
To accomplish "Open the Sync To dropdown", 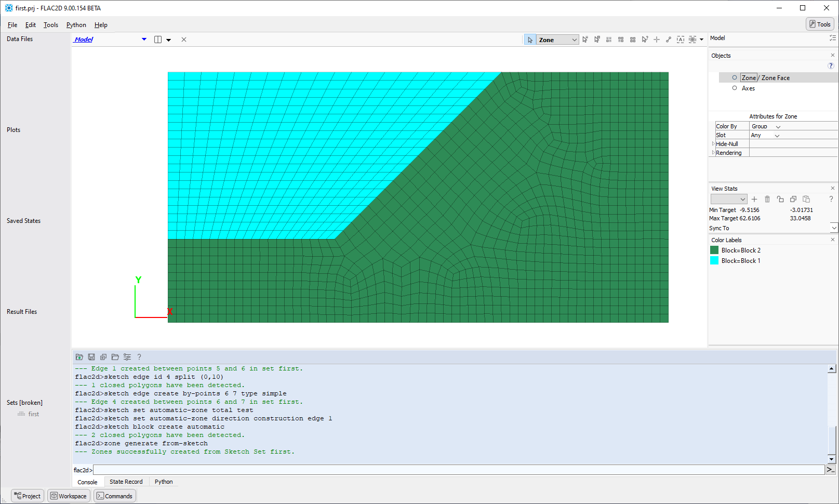I will tap(834, 228).
